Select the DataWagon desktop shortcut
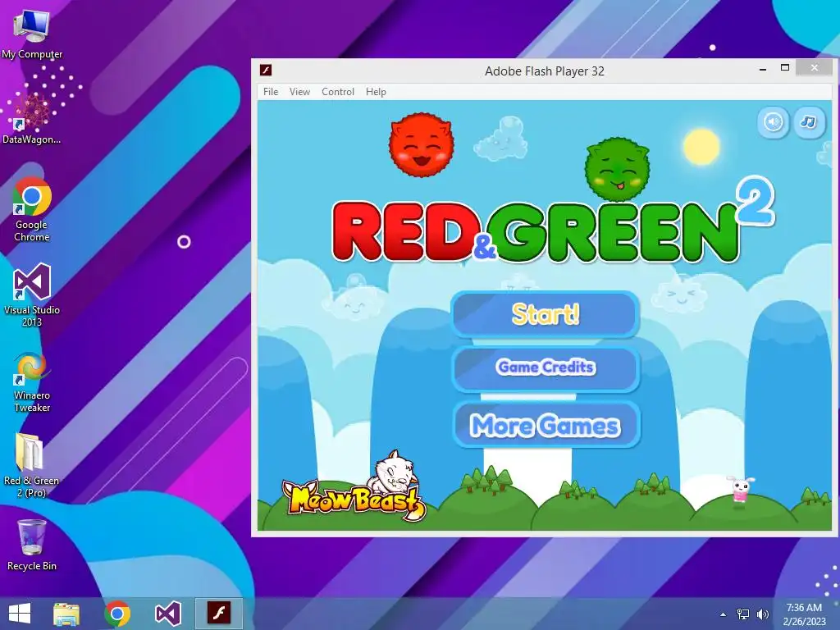Image resolution: width=840 pixels, height=630 pixels. point(32,119)
